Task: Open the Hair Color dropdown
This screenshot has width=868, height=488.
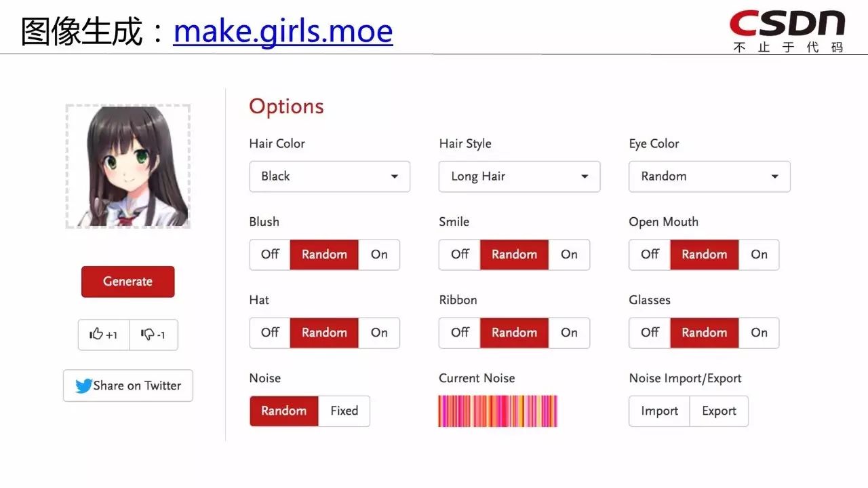Action: [330, 176]
